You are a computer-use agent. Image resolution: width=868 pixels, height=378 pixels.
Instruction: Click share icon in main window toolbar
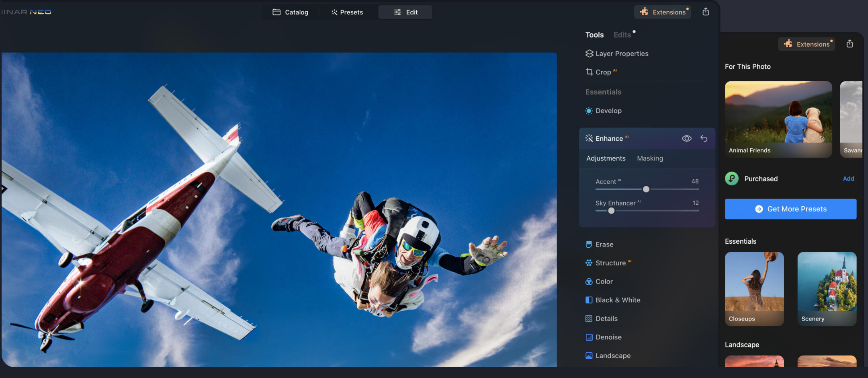(706, 12)
